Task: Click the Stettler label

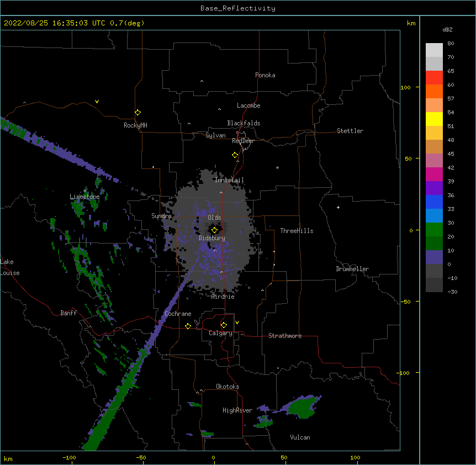Action: pyautogui.click(x=350, y=131)
